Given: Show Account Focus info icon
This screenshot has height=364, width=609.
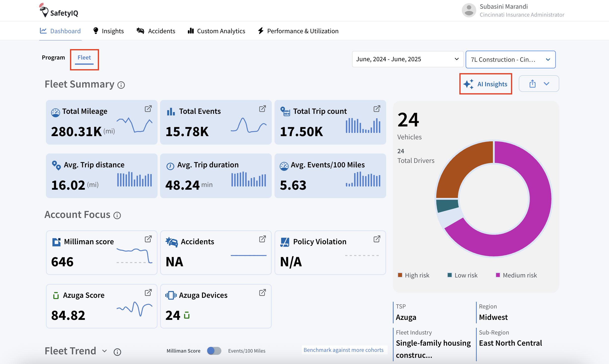Looking at the screenshot, I should 117,215.
